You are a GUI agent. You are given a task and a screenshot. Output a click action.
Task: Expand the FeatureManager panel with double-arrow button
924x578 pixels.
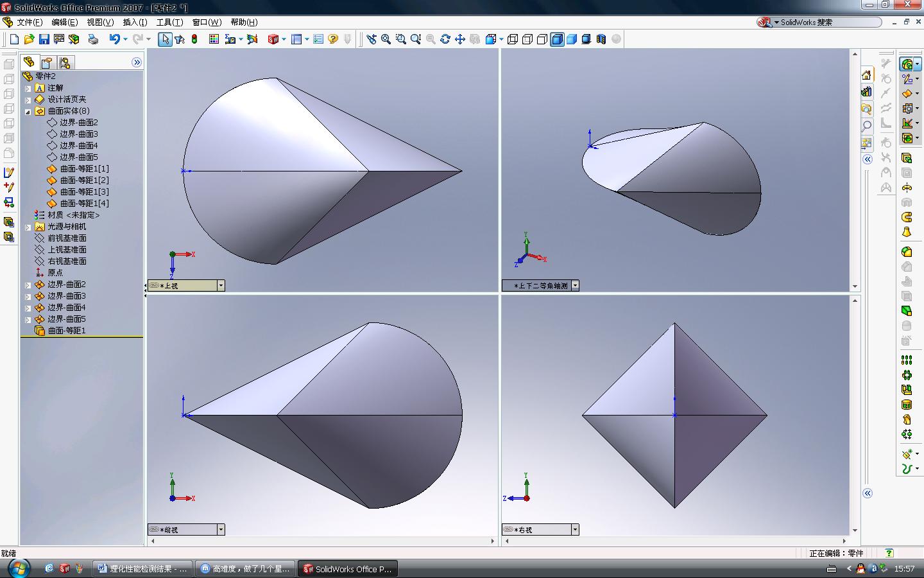tap(137, 62)
